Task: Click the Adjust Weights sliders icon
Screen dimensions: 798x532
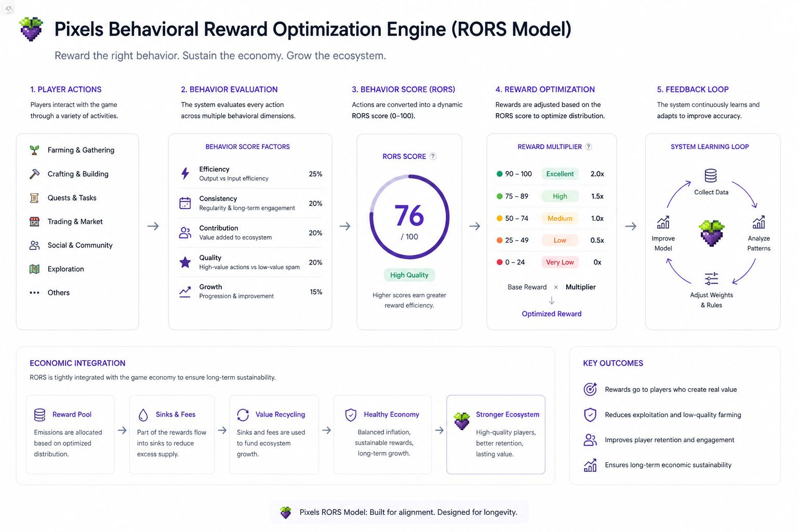Action: [711, 279]
